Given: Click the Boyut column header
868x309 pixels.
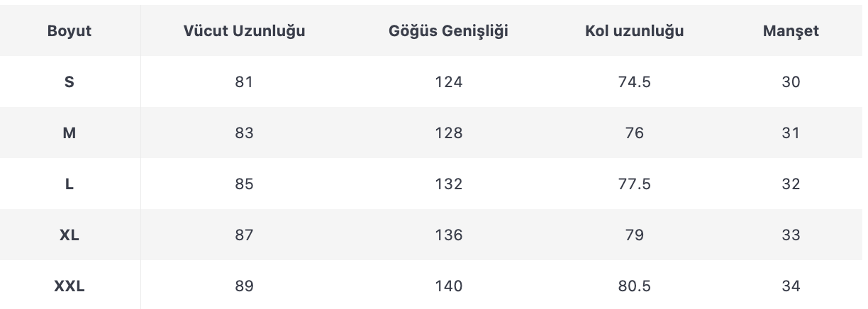Looking at the screenshot, I should pyautogui.click(x=69, y=31).
